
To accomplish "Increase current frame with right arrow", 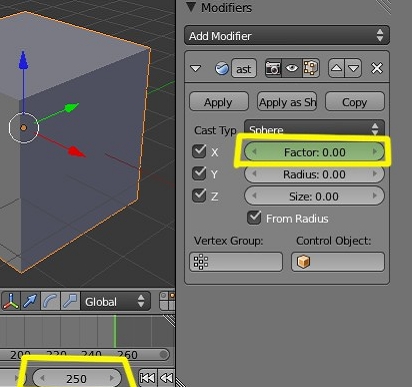I will click(111, 378).
